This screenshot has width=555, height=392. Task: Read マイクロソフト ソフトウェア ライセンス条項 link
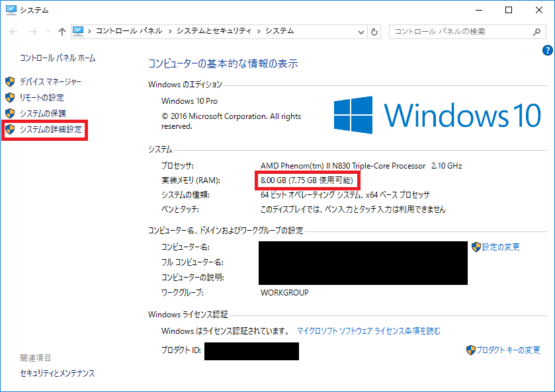pyautogui.click(x=368, y=331)
